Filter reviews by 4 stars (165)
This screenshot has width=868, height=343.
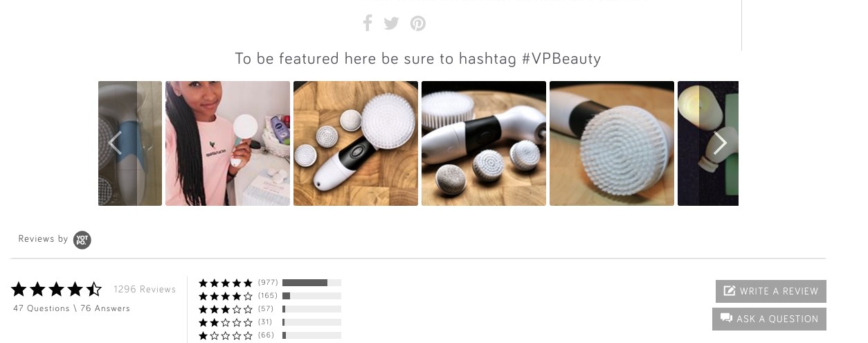click(x=270, y=296)
